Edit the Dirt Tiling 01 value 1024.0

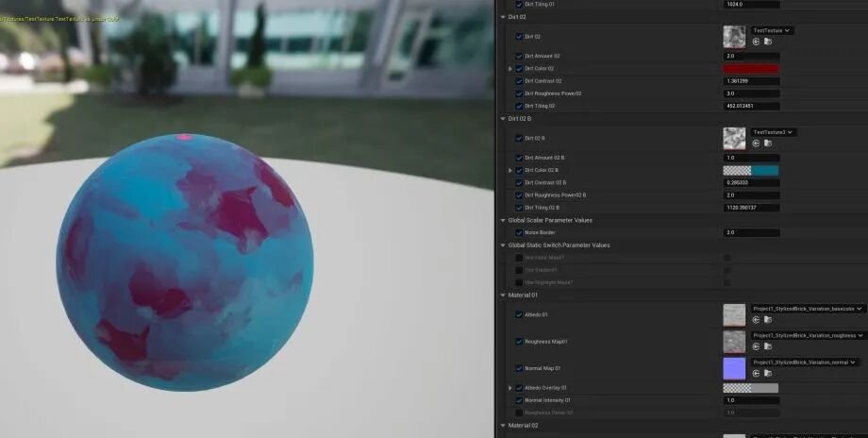(751, 4)
